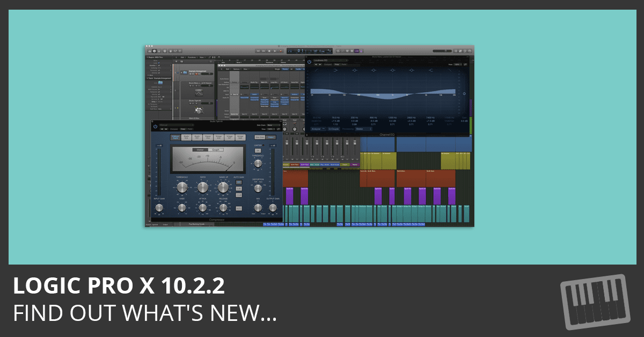Open the EQ Processing Stereo dropdown
The width and height of the screenshot is (644, 337).
tap(364, 129)
